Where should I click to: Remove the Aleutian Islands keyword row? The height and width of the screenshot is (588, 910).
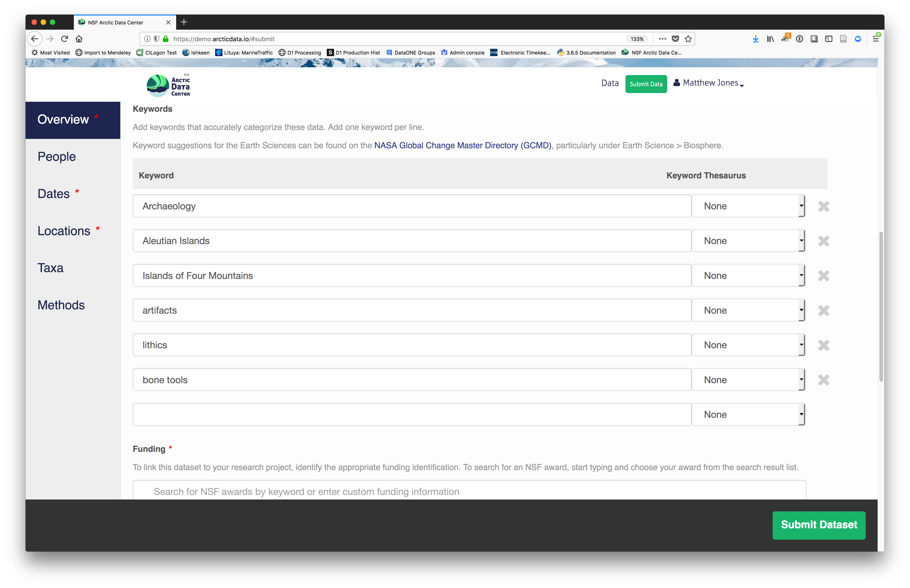point(823,241)
